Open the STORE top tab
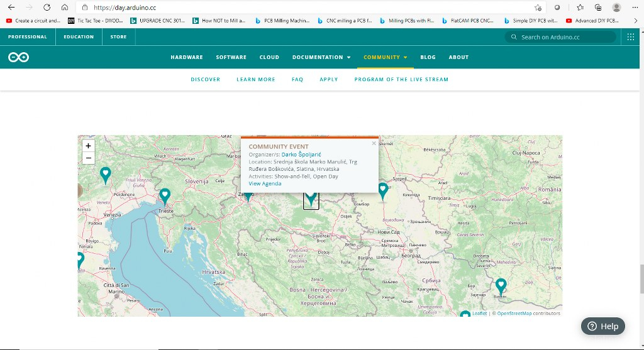The width and height of the screenshot is (644, 350). click(x=118, y=37)
